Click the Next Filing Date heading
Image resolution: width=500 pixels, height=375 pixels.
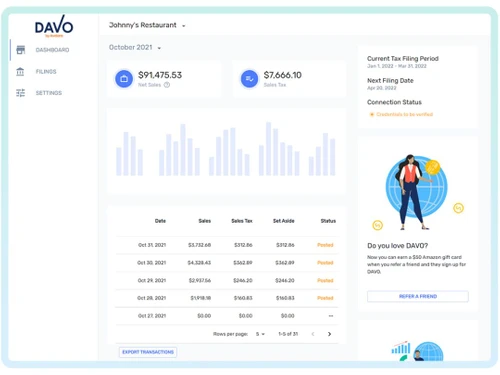390,81
